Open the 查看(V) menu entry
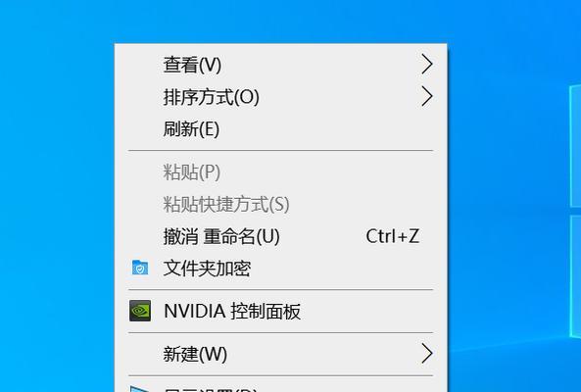Viewport: 581px width, 392px height. (x=280, y=65)
